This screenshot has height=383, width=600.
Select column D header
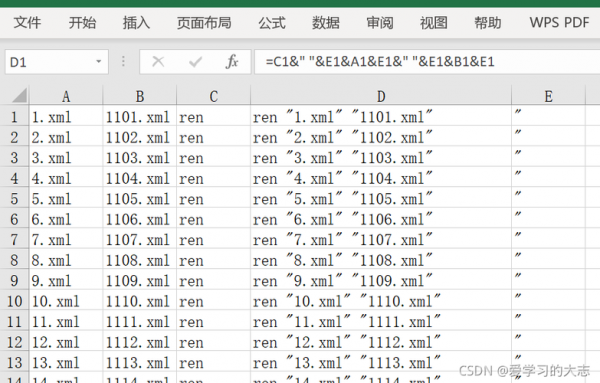point(381,96)
